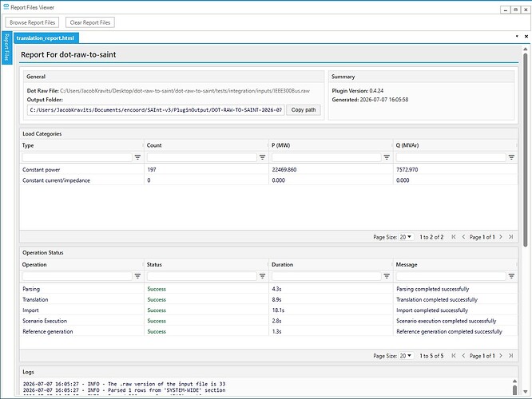
Task: Go to next page in Operation Status
Action: point(501,356)
